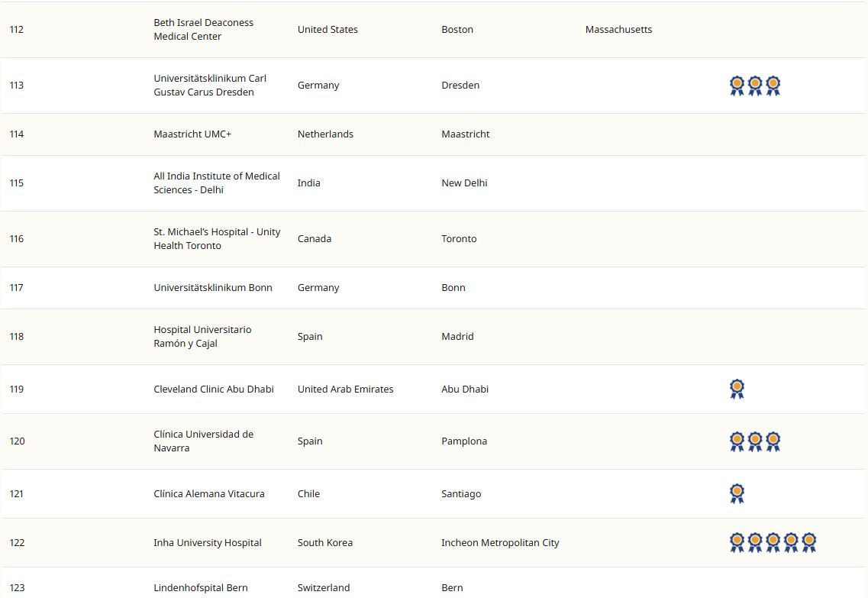Image resolution: width=868 pixels, height=598 pixels.
Task: Select the Lindenhofspital Bern row name
Action: click(200, 587)
